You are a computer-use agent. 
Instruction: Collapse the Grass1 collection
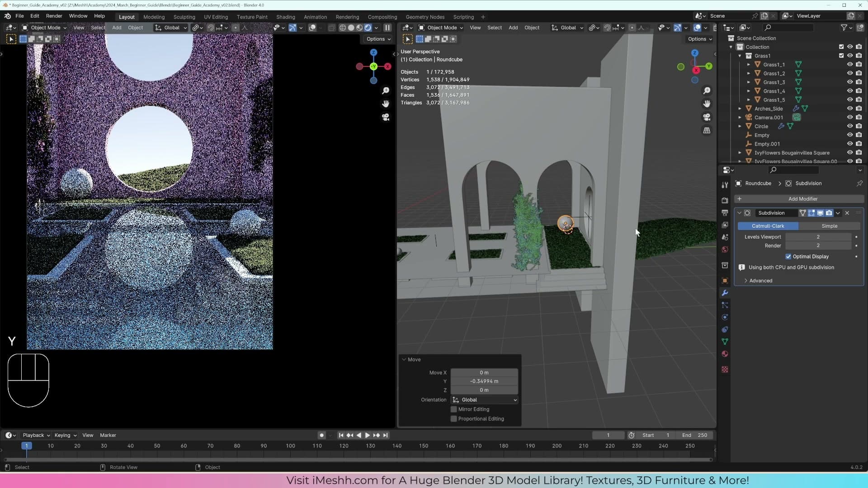pos(740,56)
